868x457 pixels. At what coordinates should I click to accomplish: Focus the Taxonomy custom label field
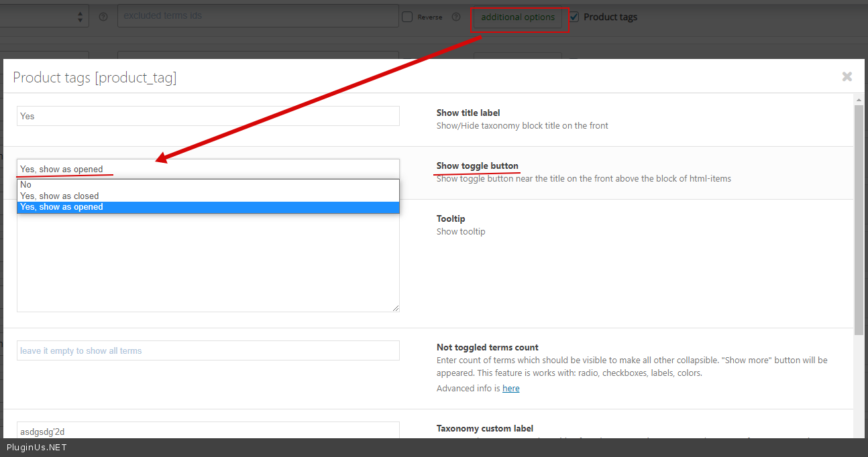point(208,431)
